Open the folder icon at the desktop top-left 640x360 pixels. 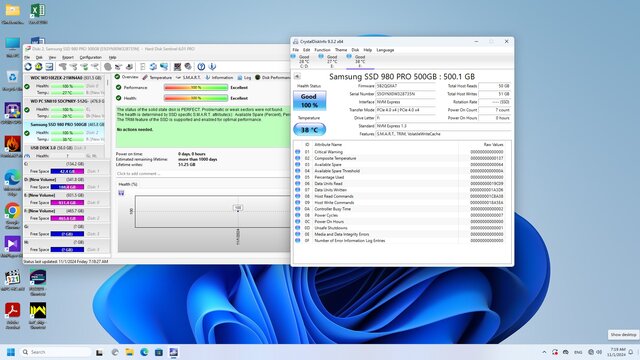click(12, 13)
